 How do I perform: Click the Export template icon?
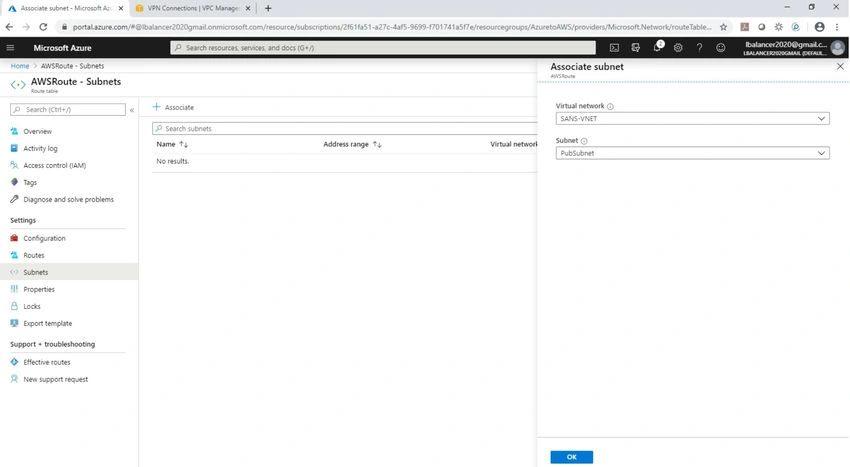click(15, 323)
